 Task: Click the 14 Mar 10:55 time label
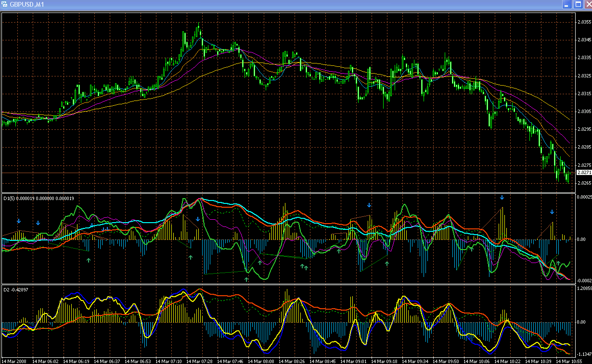[569, 361]
